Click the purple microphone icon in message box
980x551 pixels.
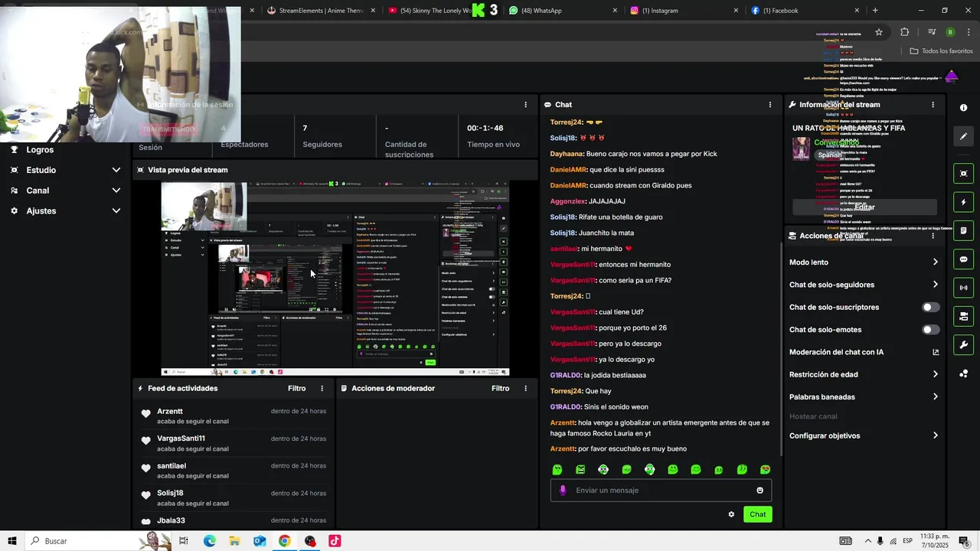pos(563,491)
